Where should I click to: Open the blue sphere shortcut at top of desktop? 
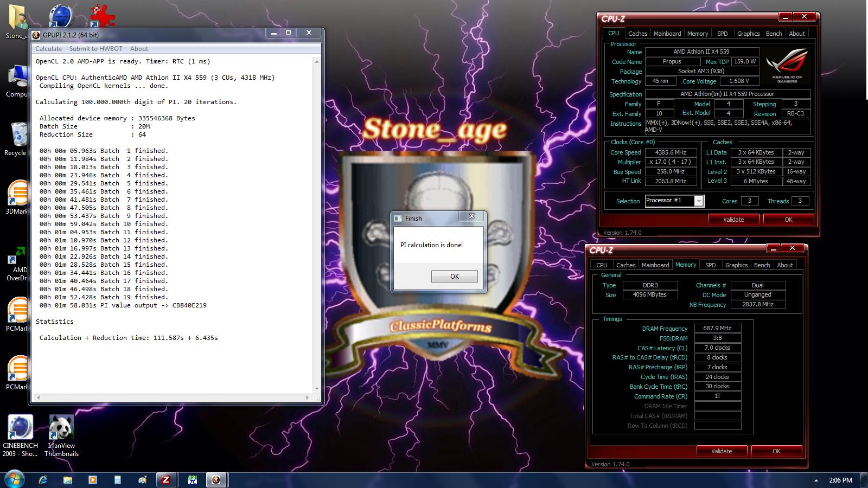click(x=61, y=16)
